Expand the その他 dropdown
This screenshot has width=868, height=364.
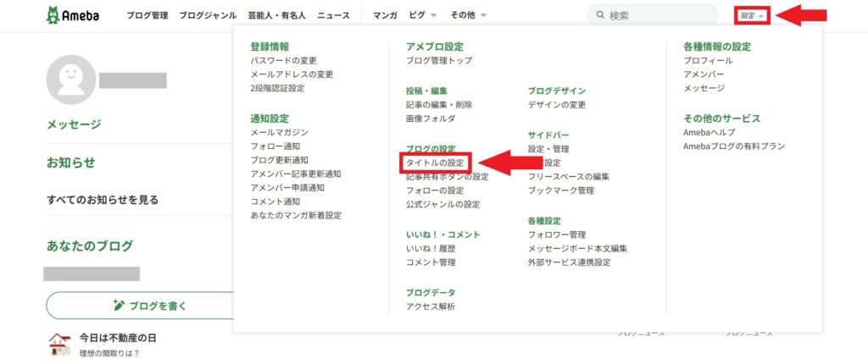tap(469, 15)
